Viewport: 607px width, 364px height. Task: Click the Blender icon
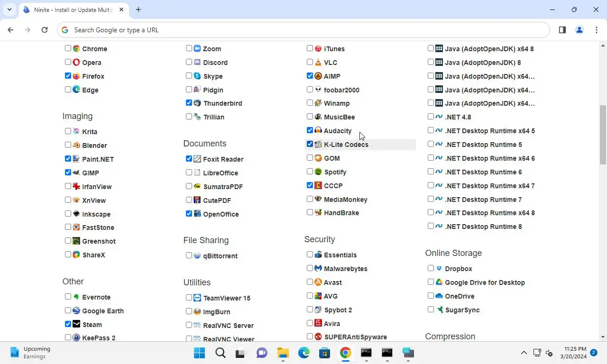point(76,145)
